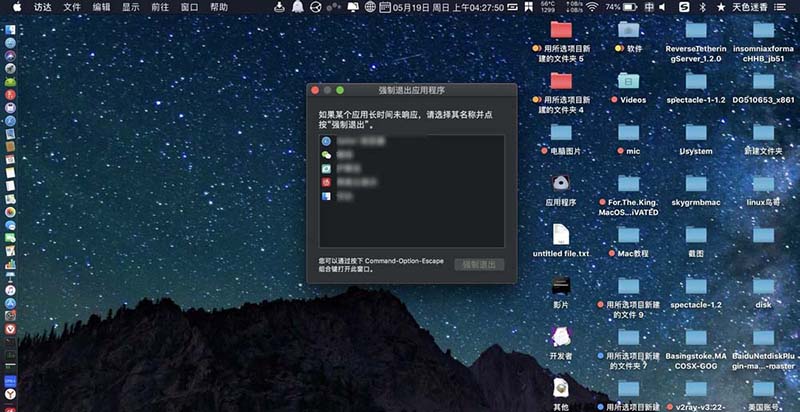Select the Usystem folder
The height and width of the screenshot is (412, 800).
click(696, 132)
